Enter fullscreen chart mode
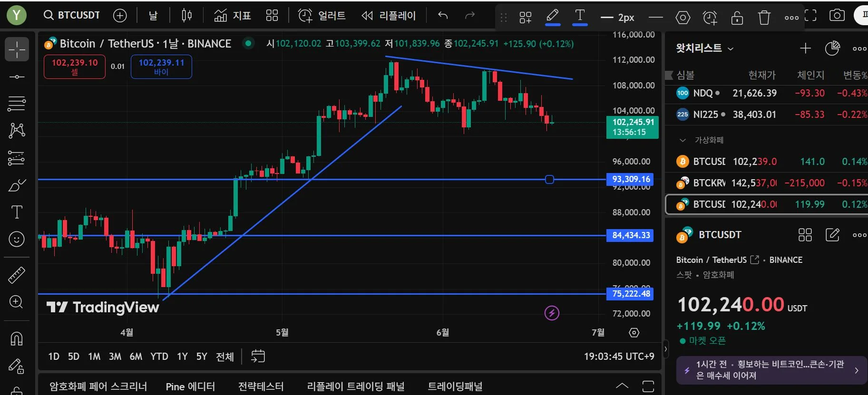 coord(810,16)
